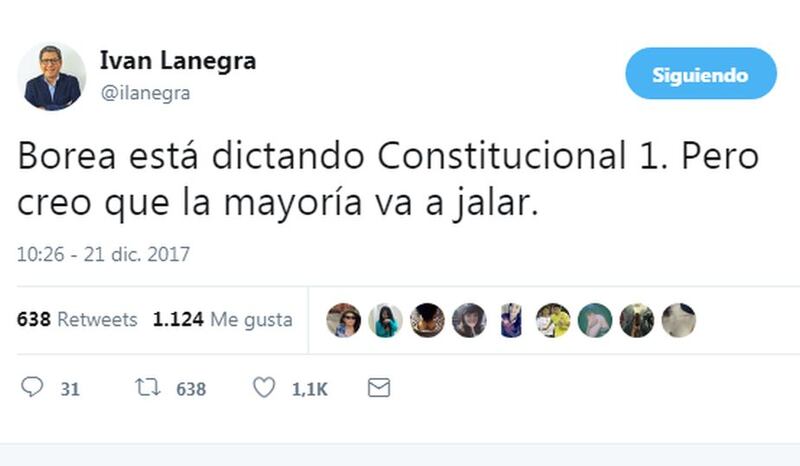Image resolution: width=800 pixels, height=466 pixels.
Task: Open the Ivan Lanegra name link
Action: (x=178, y=60)
